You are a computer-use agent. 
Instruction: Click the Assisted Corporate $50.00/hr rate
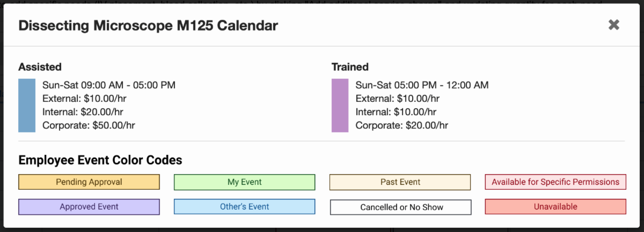pyautogui.click(x=89, y=125)
